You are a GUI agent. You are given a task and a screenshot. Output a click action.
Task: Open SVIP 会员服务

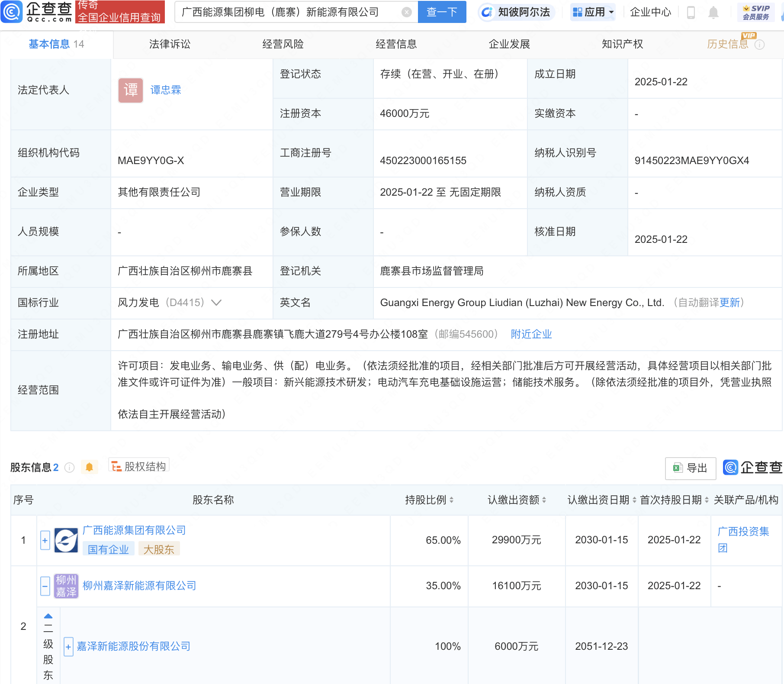tap(756, 12)
